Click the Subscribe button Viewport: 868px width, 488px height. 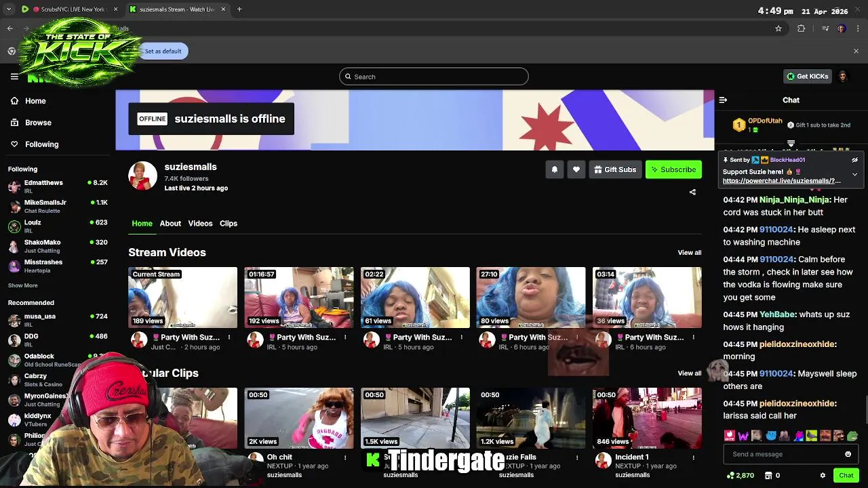click(x=673, y=169)
